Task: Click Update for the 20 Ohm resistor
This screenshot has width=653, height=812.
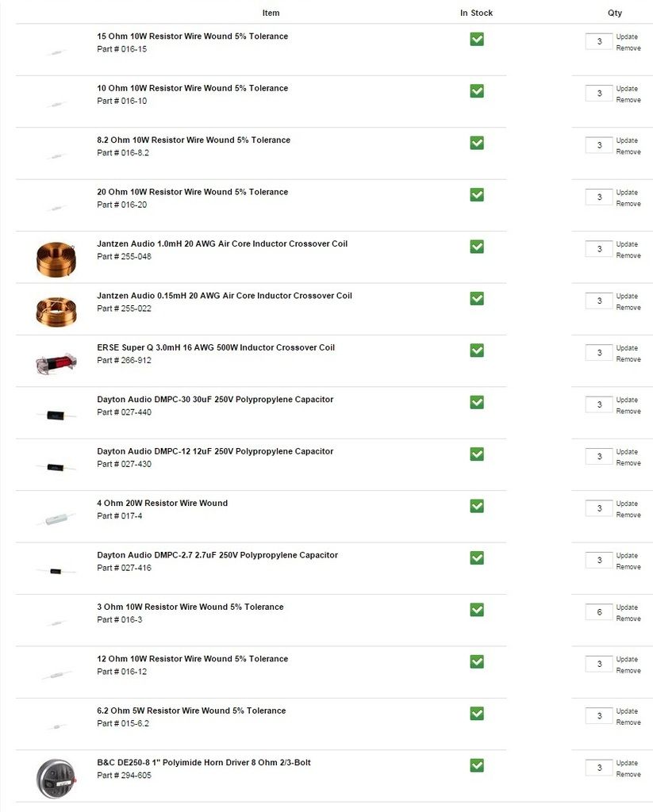Action: (x=627, y=192)
